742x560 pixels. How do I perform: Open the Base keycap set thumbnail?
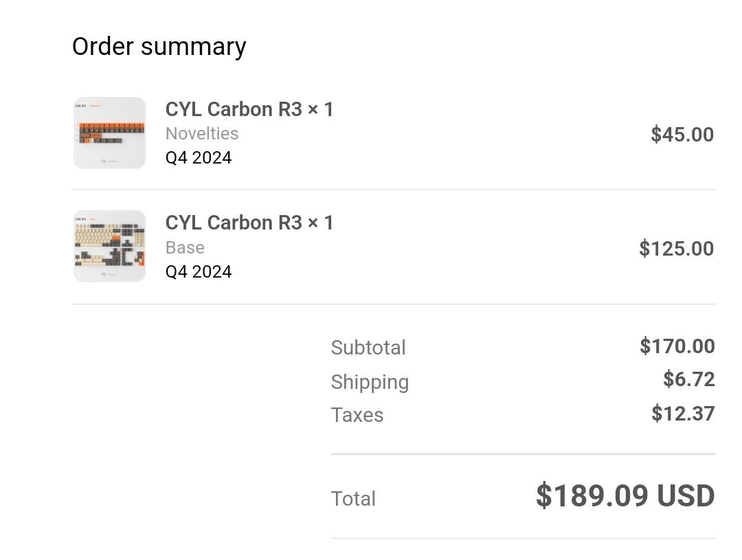click(110, 246)
